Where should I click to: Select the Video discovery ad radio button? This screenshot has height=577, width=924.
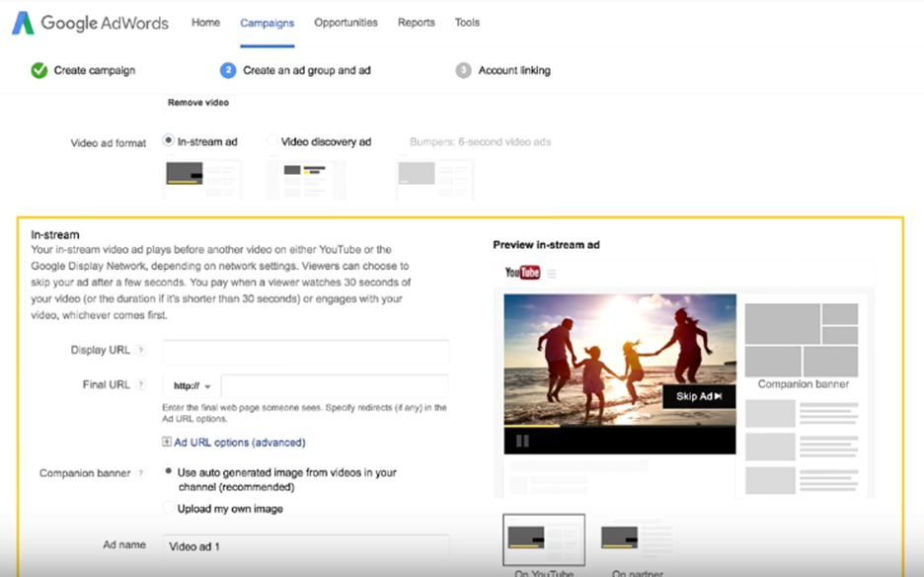point(271,141)
